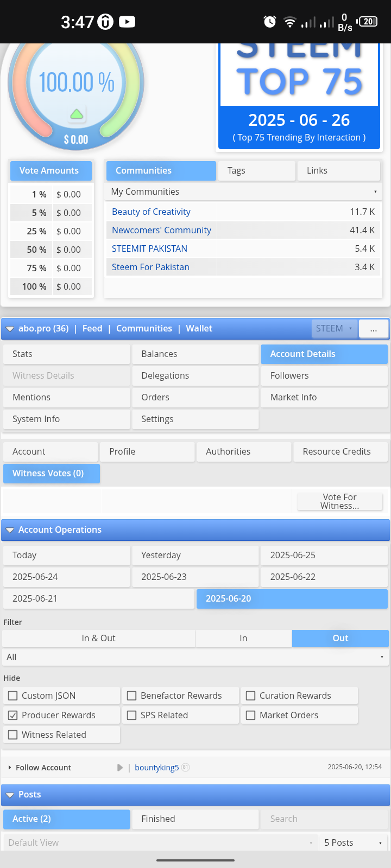
Task: Select the In filter option
Action: point(243,639)
